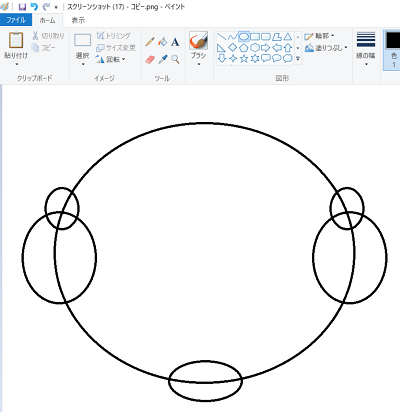Open the 線の幅 line width dropdown
Image resolution: width=400 pixels, height=412 pixels.
[366, 48]
